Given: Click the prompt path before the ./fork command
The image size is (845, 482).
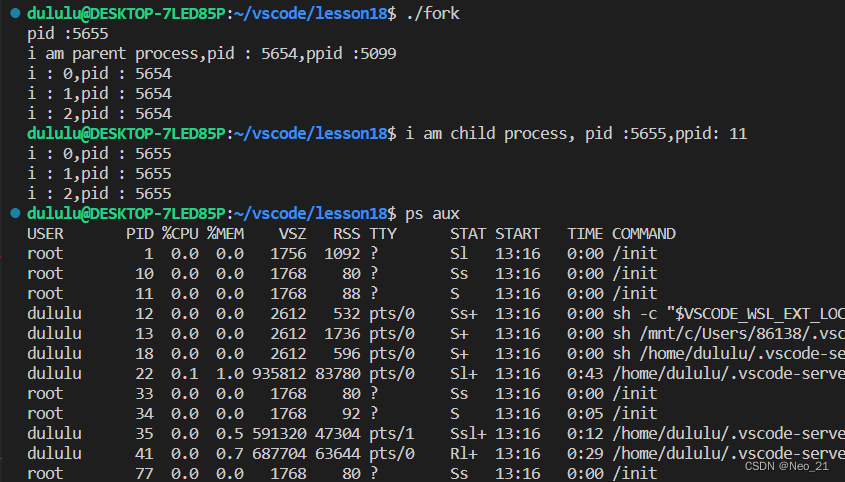Looking at the screenshot, I should (x=310, y=13).
